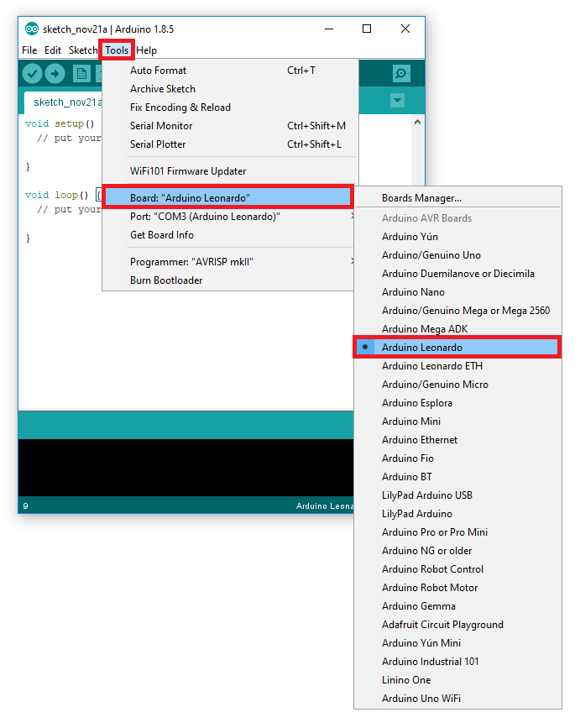Click the editor scrollbar up arrow
This screenshot has width=580, height=728.
(x=418, y=122)
